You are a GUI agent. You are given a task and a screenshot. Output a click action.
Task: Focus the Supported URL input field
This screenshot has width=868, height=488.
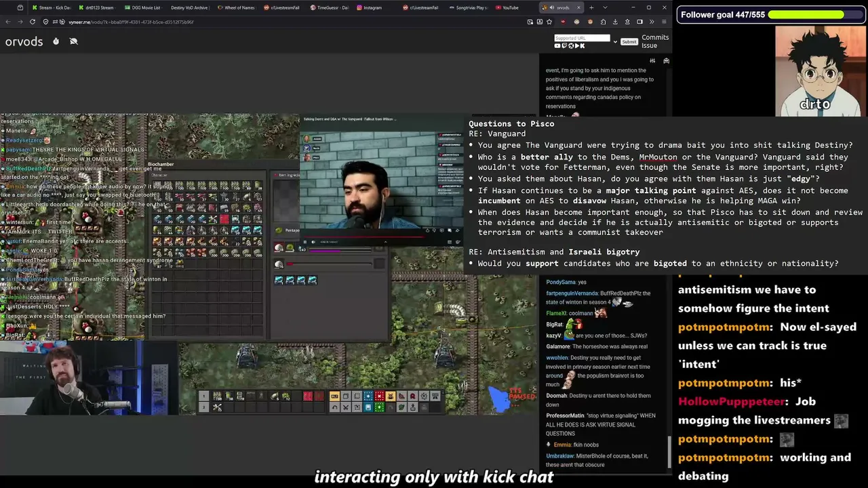point(582,38)
